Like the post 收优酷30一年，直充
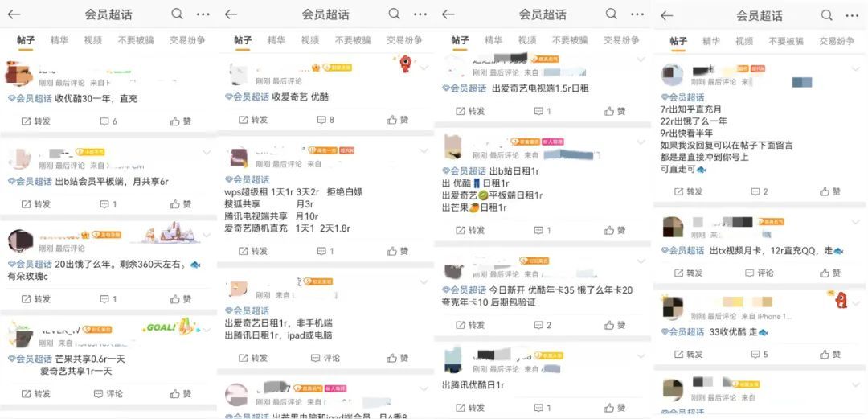Viewport: 868px width, 419px height. point(181,121)
